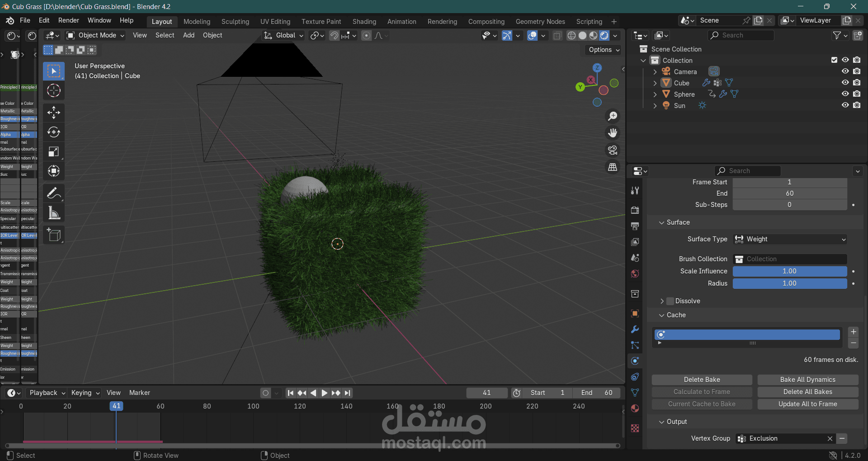Open the Texture properties tab
Viewport: 868px width, 461px height.
(x=635, y=428)
